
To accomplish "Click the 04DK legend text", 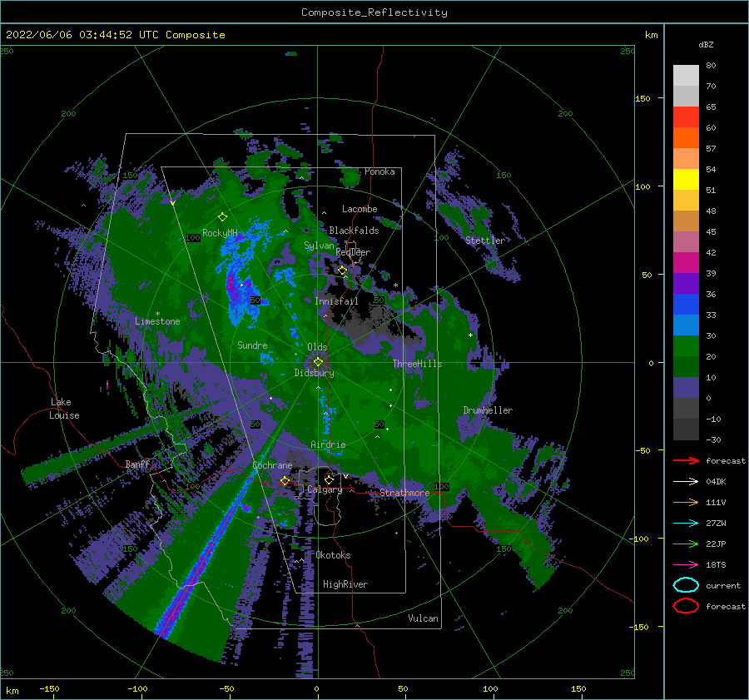I will (x=716, y=482).
